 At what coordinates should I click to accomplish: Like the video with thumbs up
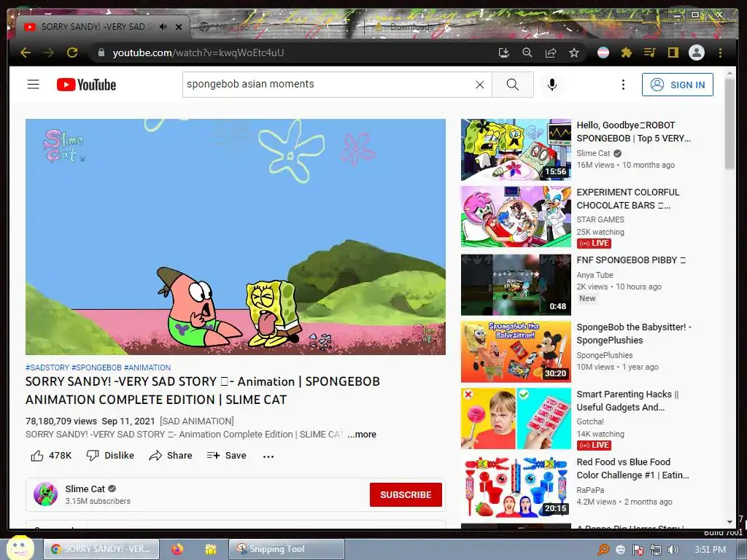(x=51, y=456)
